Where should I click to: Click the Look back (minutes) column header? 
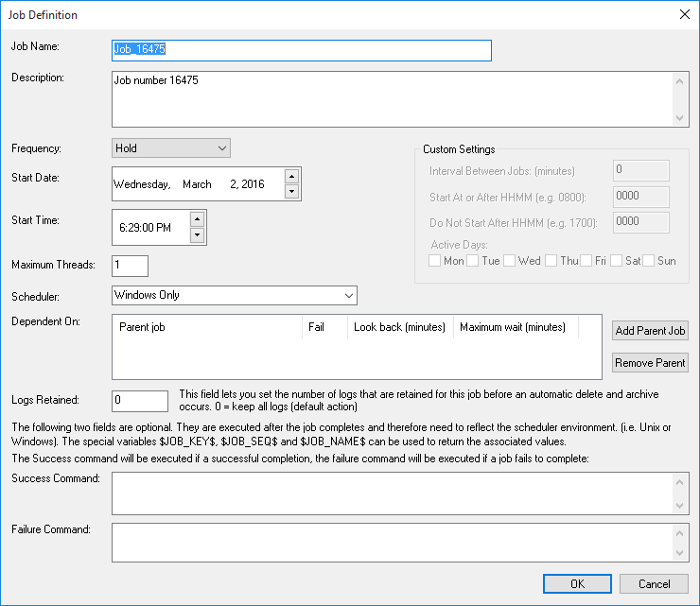coord(400,327)
